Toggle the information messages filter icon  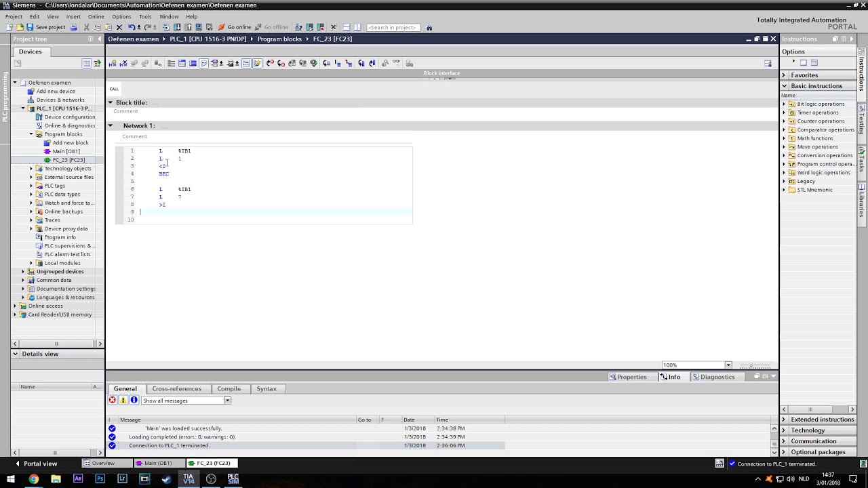pyautogui.click(x=134, y=401)
